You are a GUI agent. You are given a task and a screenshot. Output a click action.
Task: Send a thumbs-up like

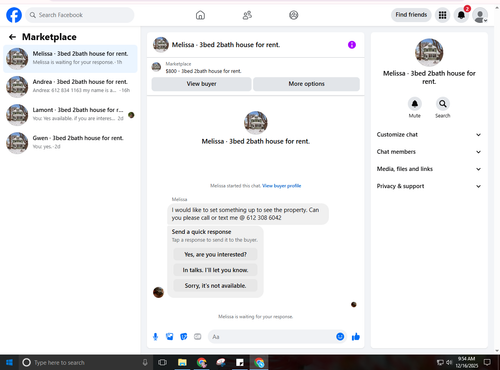[356, 337]
